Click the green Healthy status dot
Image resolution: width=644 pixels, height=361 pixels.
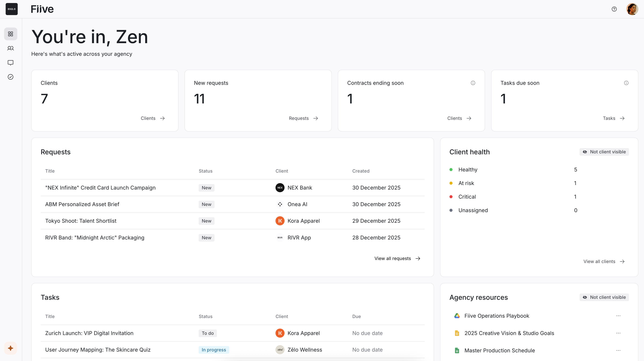tap(451, 170)
